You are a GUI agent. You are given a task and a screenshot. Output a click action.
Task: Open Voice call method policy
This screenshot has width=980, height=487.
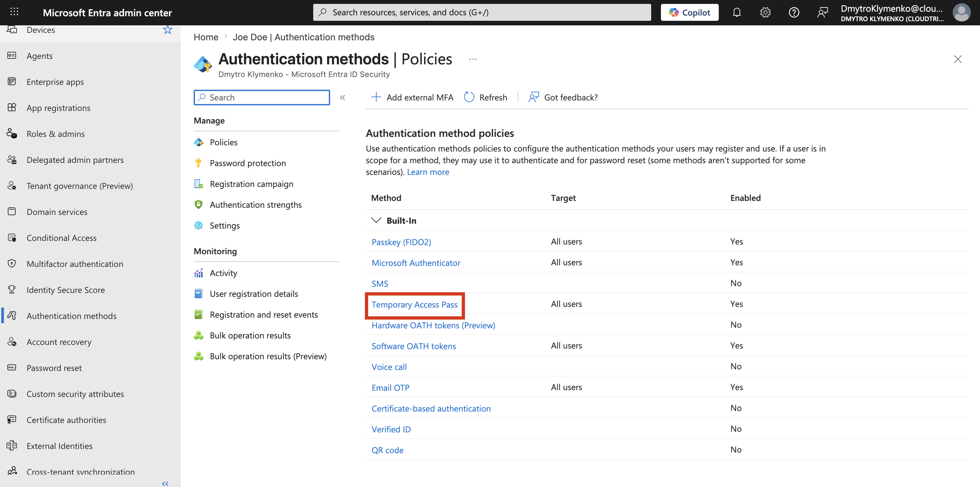tap(389, 367)
